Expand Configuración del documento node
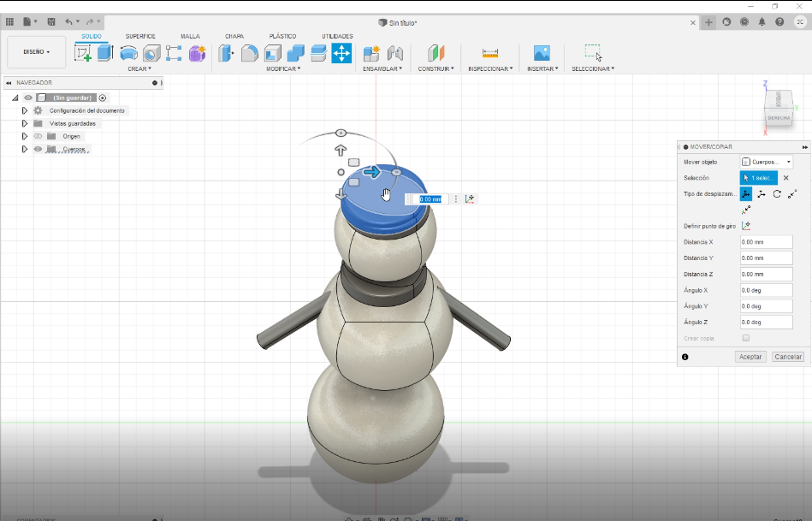This screenshot has height=521, width=812. click(x=24, y=110)
